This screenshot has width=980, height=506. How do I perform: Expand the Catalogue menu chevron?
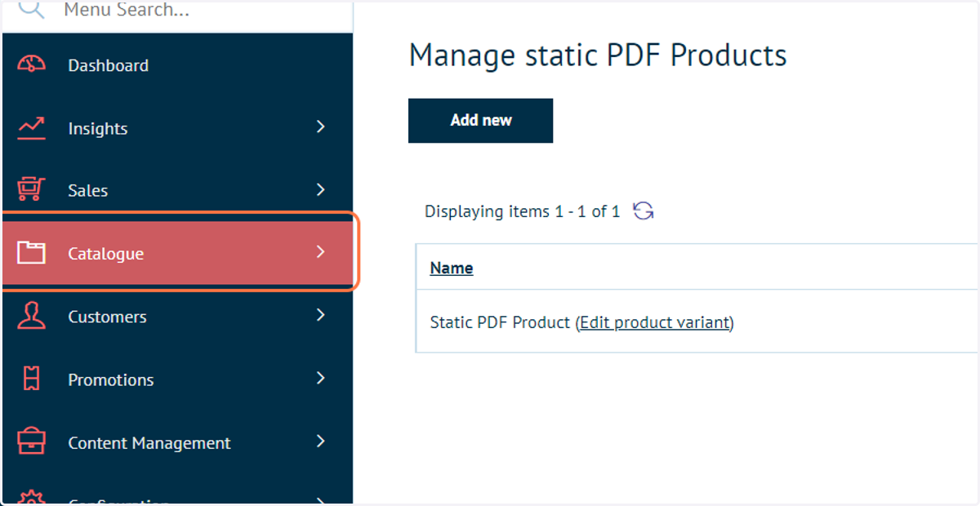(321, 251)
